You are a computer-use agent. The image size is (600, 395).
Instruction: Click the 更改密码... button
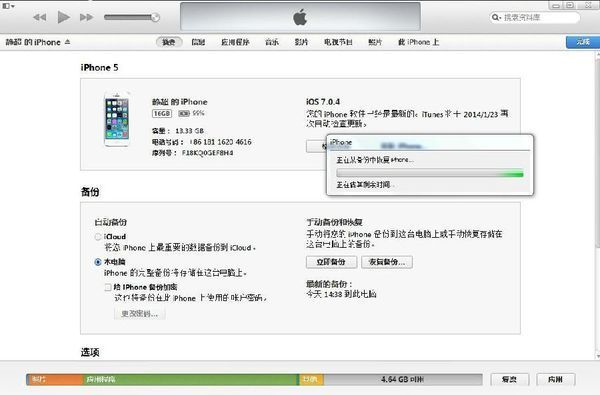click(140, 314)
